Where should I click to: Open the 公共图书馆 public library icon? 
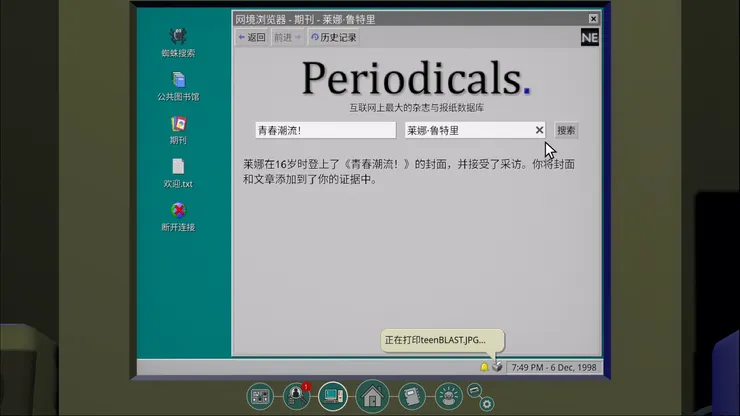coord(178,86)
